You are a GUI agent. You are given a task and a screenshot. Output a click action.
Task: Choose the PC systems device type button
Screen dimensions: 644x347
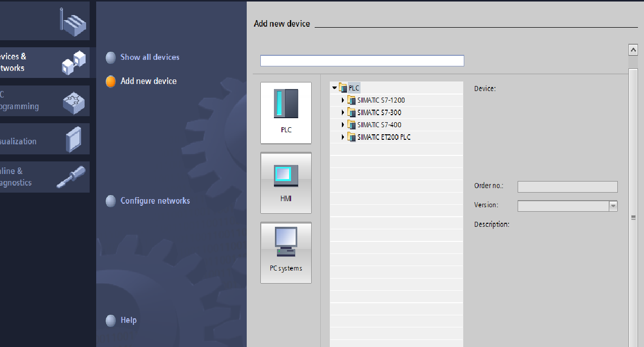pos(286,253)
